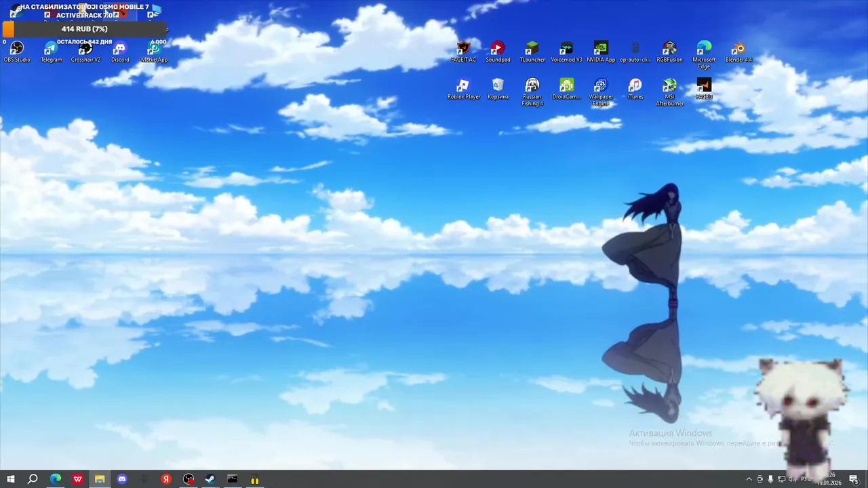868x488 pixels.
Task: Select the DroidCam desktop icon
Action: (566, 89)
